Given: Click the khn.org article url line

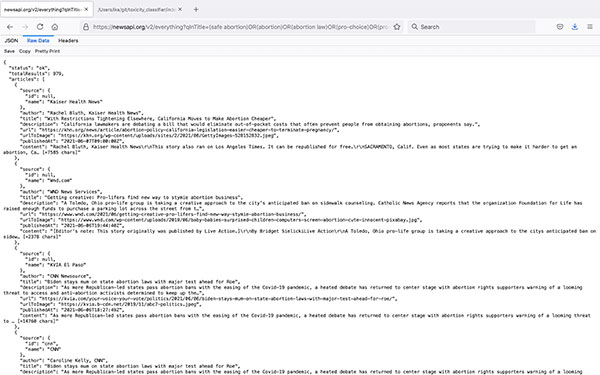Looking at the screenshot, I should pos(179,130).
